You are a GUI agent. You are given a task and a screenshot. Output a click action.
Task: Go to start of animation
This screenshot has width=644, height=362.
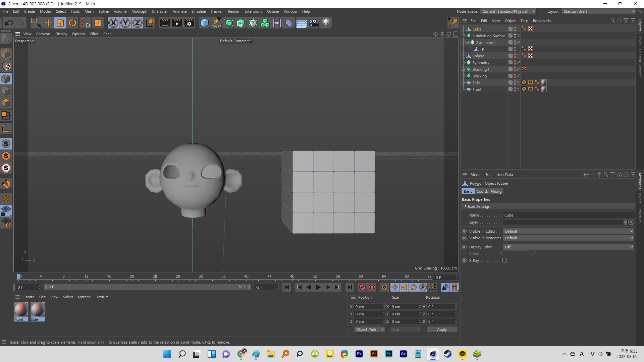(x=287, y=287)
